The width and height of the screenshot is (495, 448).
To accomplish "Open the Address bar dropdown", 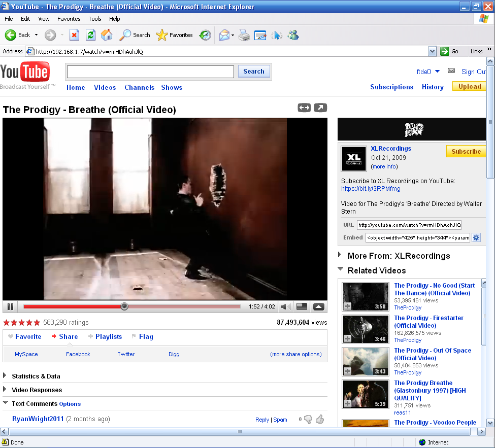I will point(432,51).
